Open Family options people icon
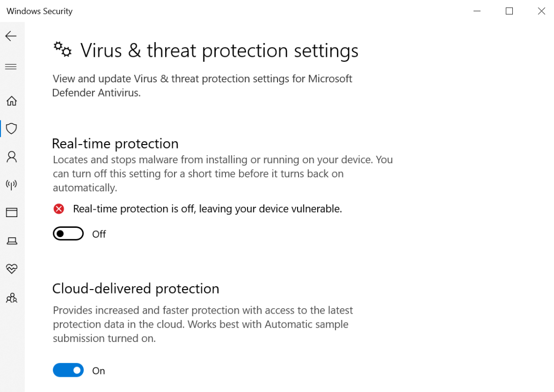 pyautogui.click(x=12, y=298)
